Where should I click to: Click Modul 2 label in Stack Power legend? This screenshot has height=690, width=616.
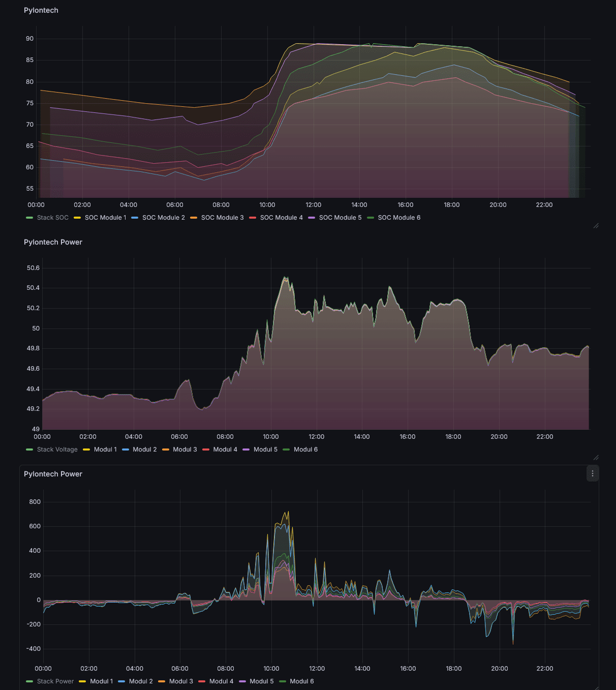[x=141, y=681]
